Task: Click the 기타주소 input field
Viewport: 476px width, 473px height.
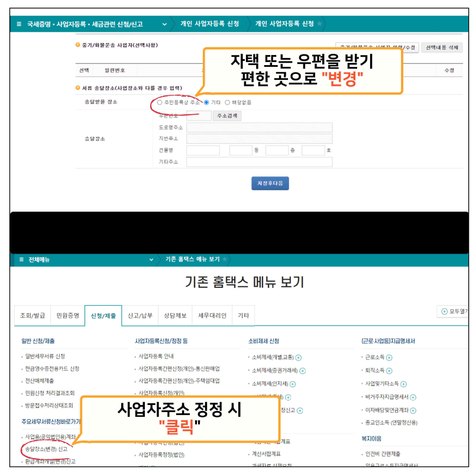Action: point(259,162)
